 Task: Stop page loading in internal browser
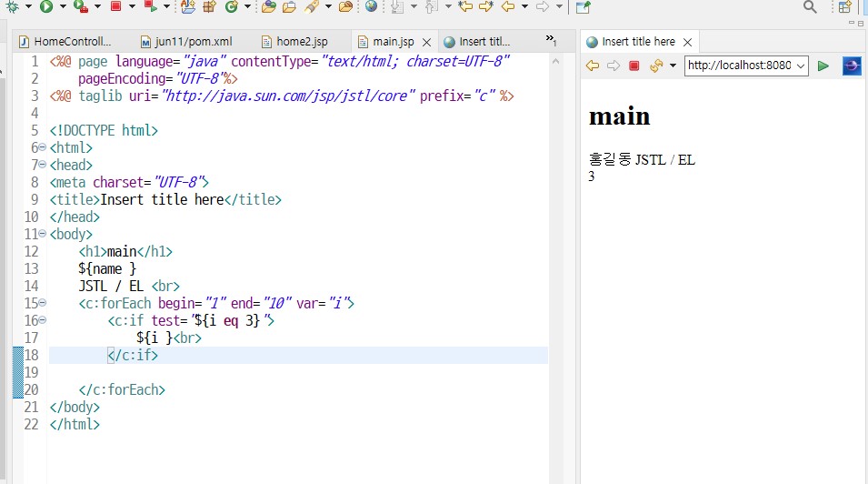(634, 66)
